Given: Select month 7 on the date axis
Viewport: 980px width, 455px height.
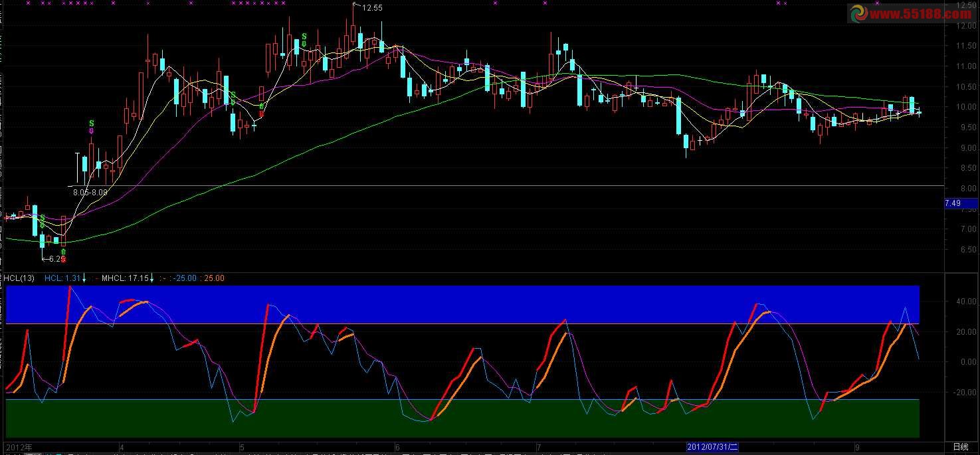Looking at the screenshot, I should point(538,447).
